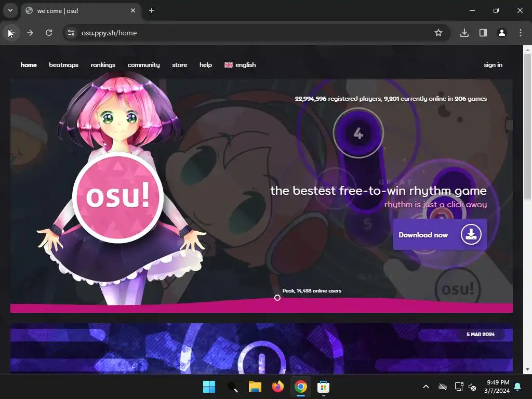Open the 5 MAR 2024 news banner

(x=261, y=349)
